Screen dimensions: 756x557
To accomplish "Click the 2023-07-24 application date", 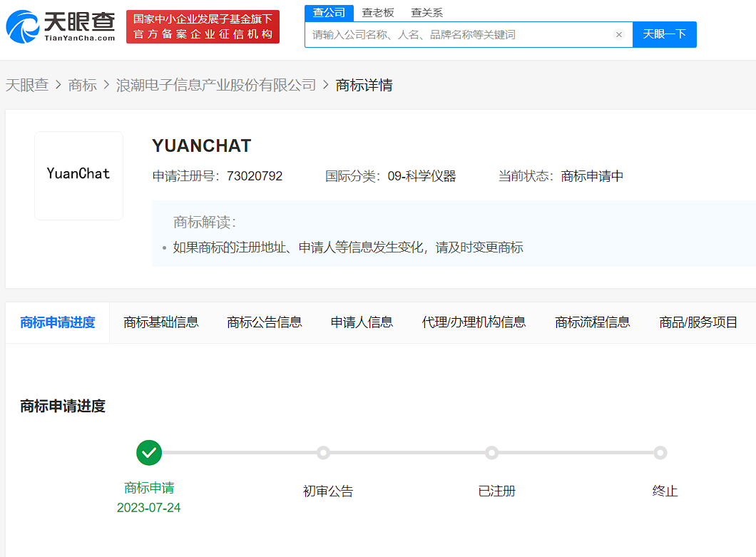I will click(149, 508).
